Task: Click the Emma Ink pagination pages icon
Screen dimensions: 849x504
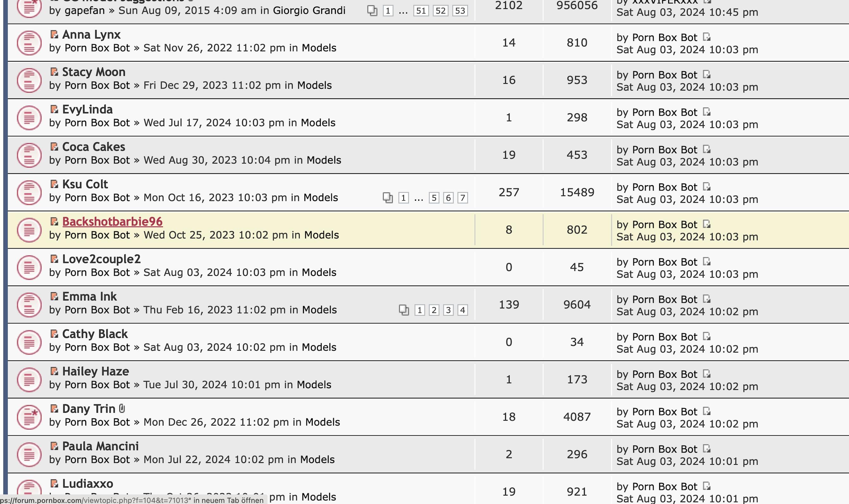Action: [x=404, y=310]
